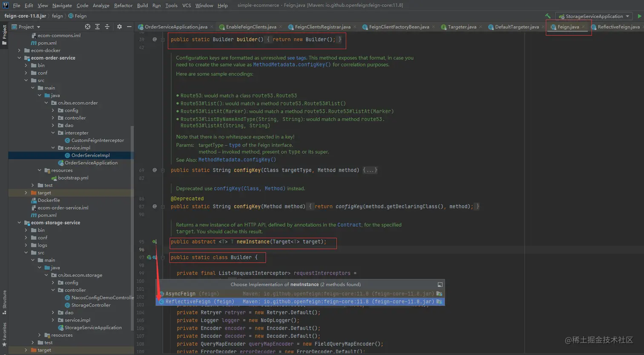Hide the Project panel with minus icon

click(129, 26)
